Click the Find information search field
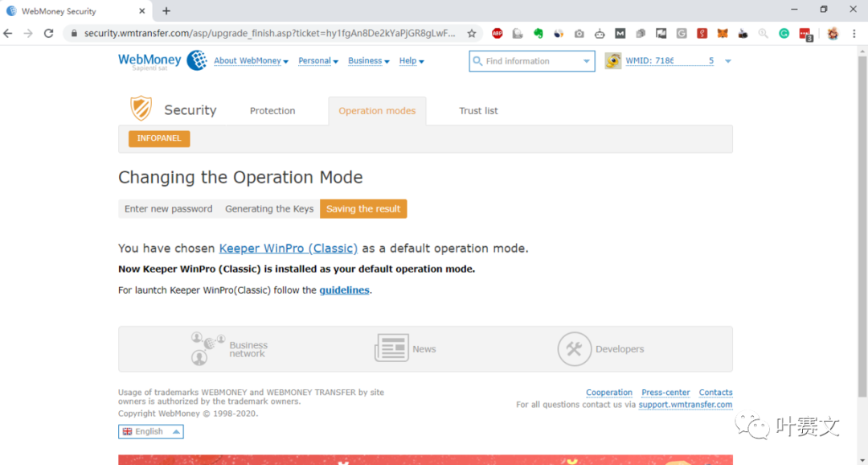Viewport: 868px width, 465px height. click(x=530, y=61)
